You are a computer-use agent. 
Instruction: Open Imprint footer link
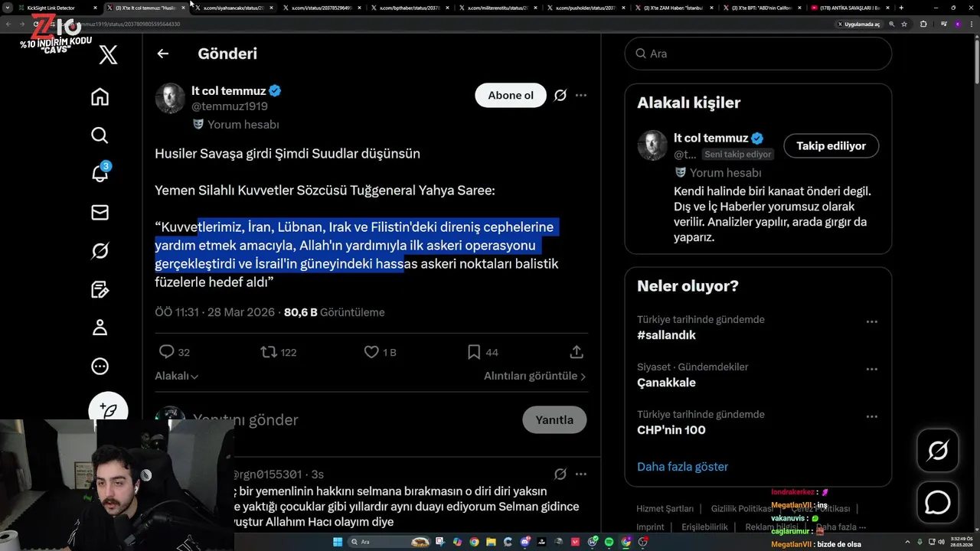point(650,527)
